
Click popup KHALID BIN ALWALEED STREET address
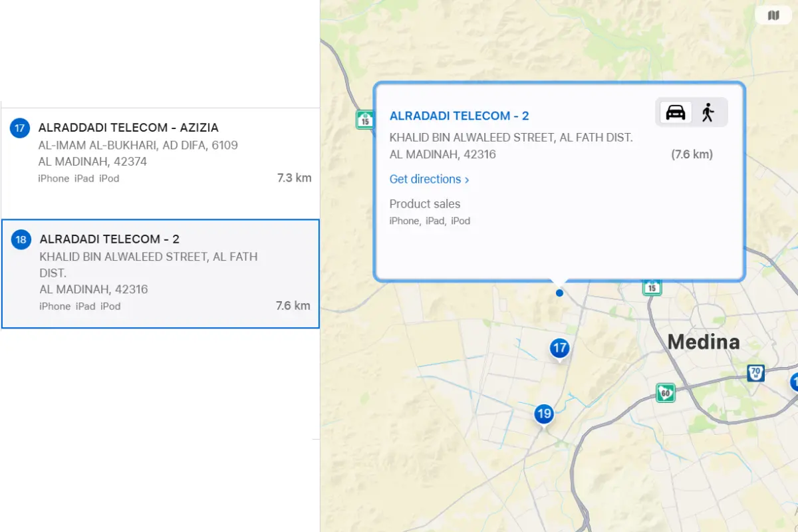pos(511,138)
